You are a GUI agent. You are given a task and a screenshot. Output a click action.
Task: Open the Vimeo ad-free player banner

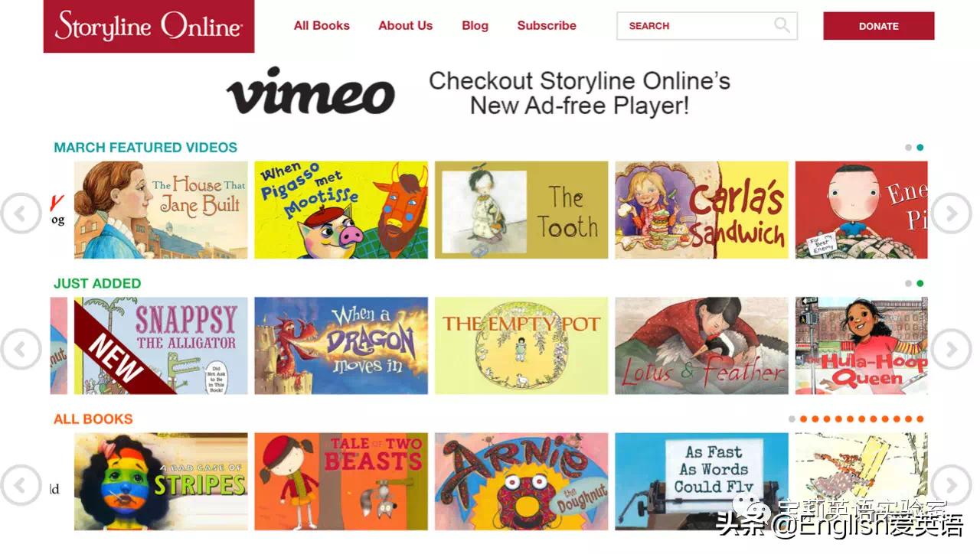[x=479, y=93]
